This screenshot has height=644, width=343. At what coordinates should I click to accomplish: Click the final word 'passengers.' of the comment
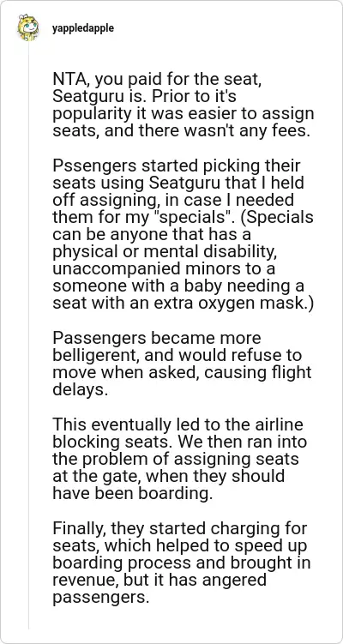[99, 598]
